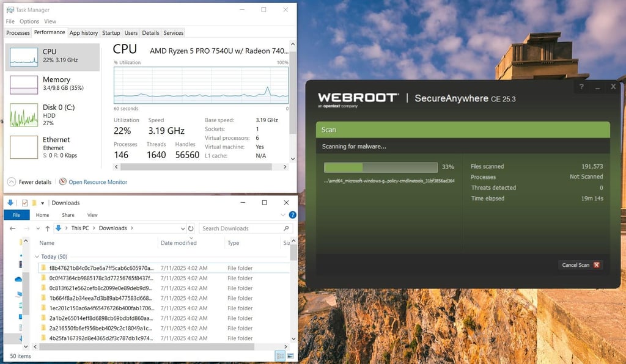626x364 pixels.
Task: Open the Processes tab in Task Manager
Action: click(x=18, y=33)
